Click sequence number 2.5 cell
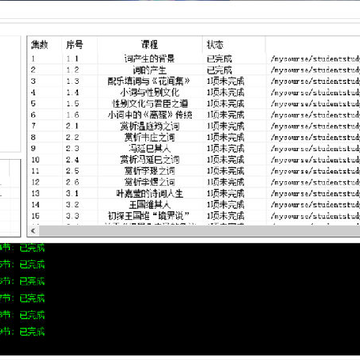Viewport: 360px width, 360px height. 72,171
